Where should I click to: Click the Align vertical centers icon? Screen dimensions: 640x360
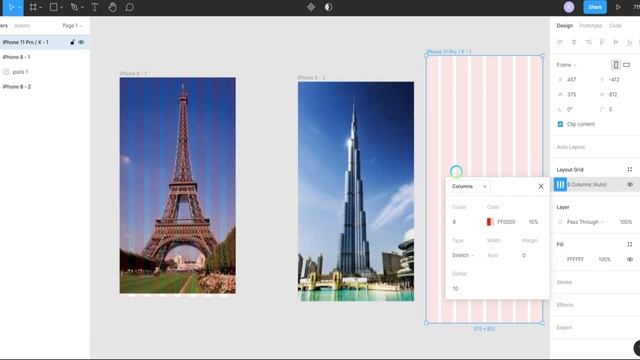(x=616, y=42)
